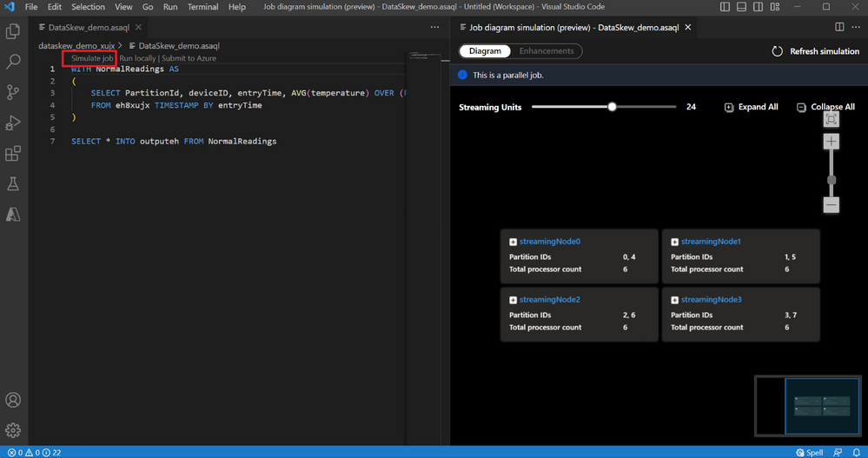Switch to the Enhancements toggle
This screenshot has height=458, width=868.
(547, 51)
